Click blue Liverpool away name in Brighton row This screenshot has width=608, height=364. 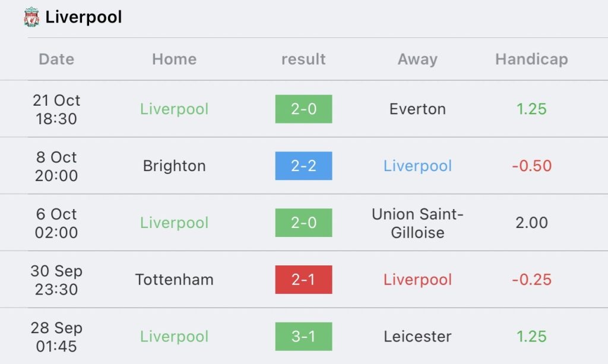(x=417, y=166)
